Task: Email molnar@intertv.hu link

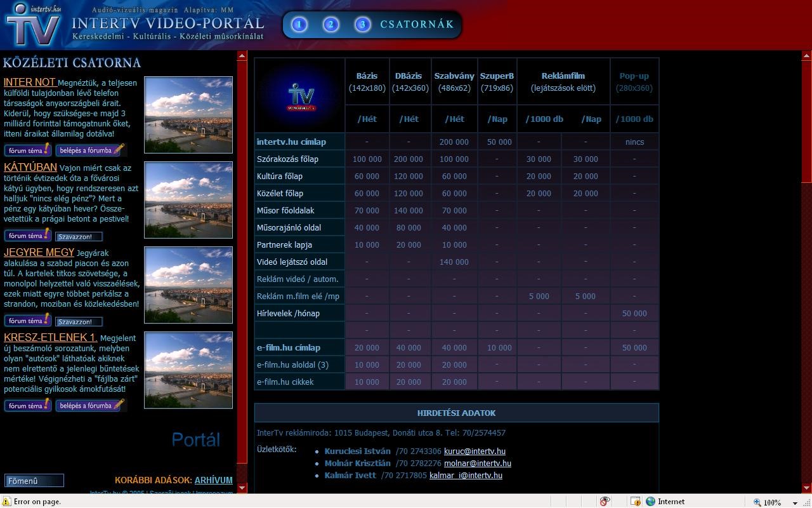Action: pyautogui.click(x=478, y=464)
